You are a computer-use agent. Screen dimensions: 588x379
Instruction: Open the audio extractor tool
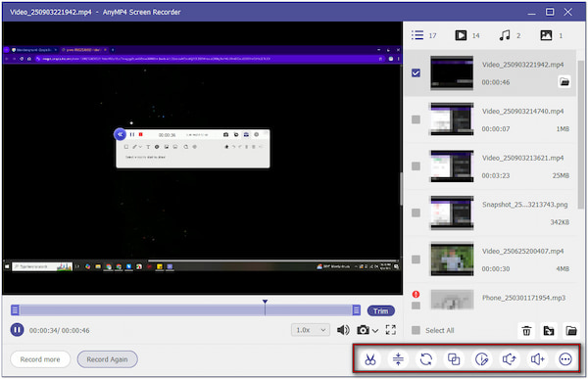click(x=510, y=359)
